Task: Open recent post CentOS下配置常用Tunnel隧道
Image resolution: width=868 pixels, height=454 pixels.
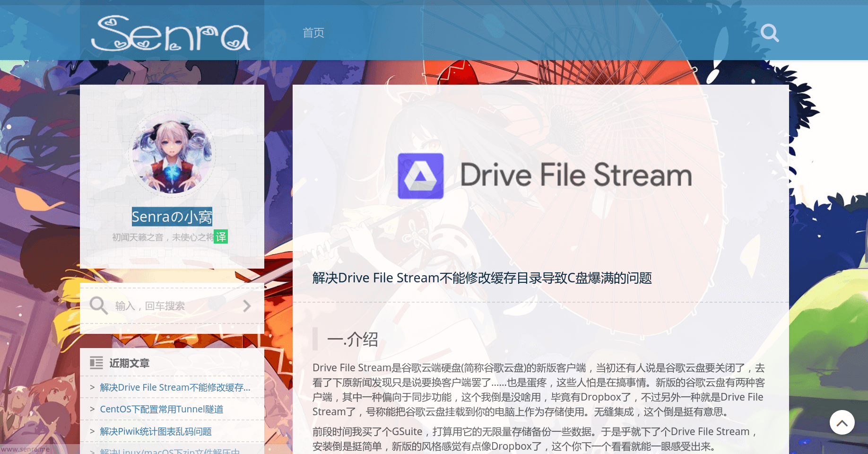Action: pyautogui.click(x=162, y=409)
